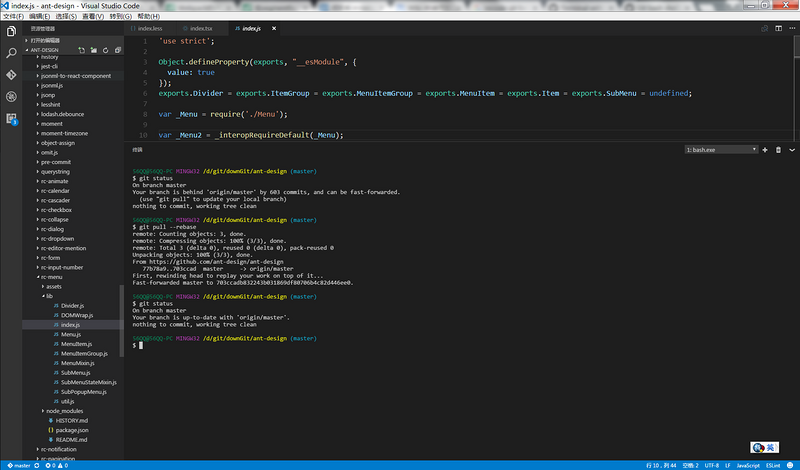Click the feedback smiley in status bar
Screen dimensions: 800x470
coord(790,465)
